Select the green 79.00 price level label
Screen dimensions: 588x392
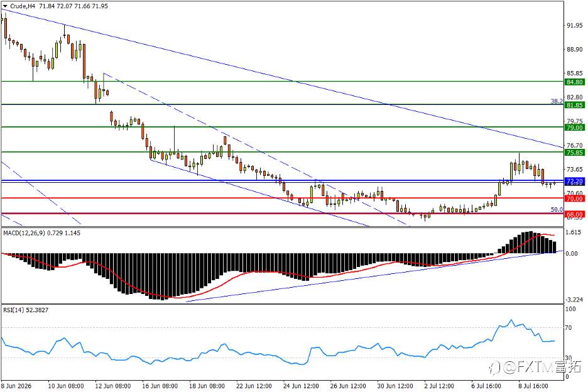575,128
